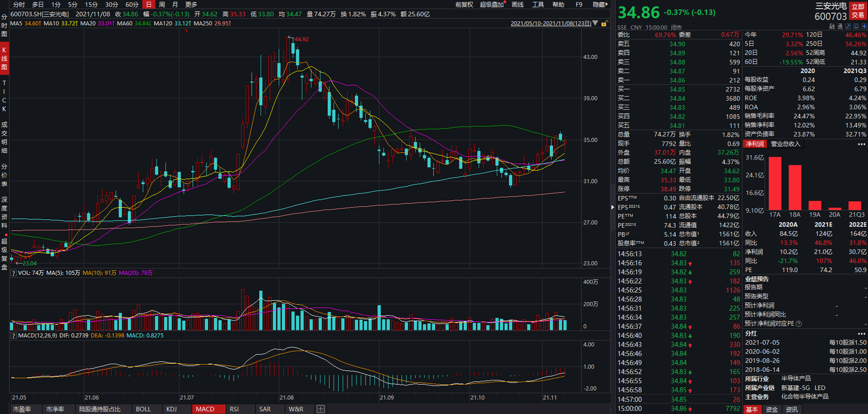Collapse the right panel with the side arrow
This screenshot has width=868, height=414.
click(612, 207)
